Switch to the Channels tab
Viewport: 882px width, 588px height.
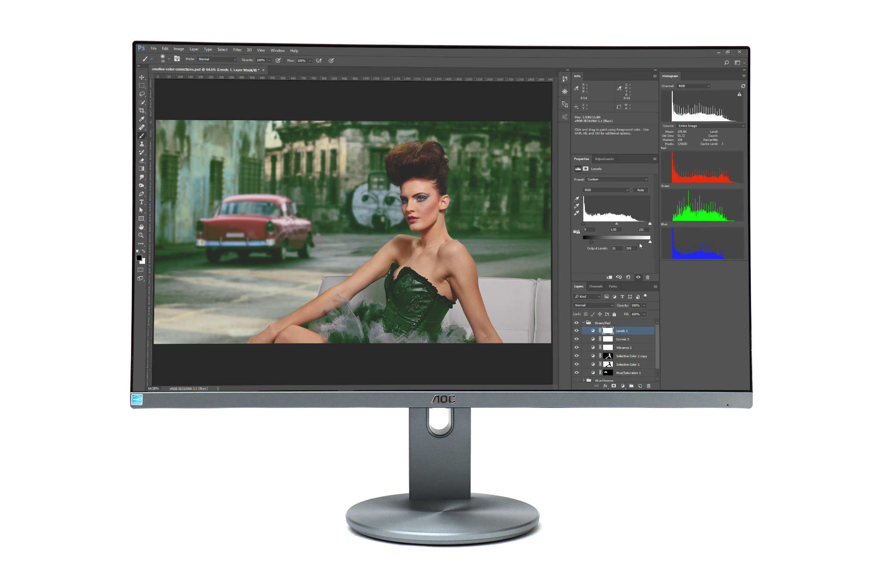coord(596,286)
